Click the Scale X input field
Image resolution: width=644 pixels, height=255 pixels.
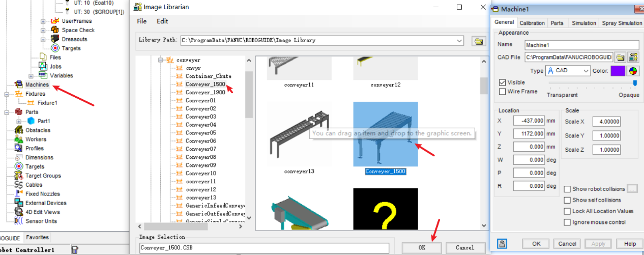[x=606, y=122]
